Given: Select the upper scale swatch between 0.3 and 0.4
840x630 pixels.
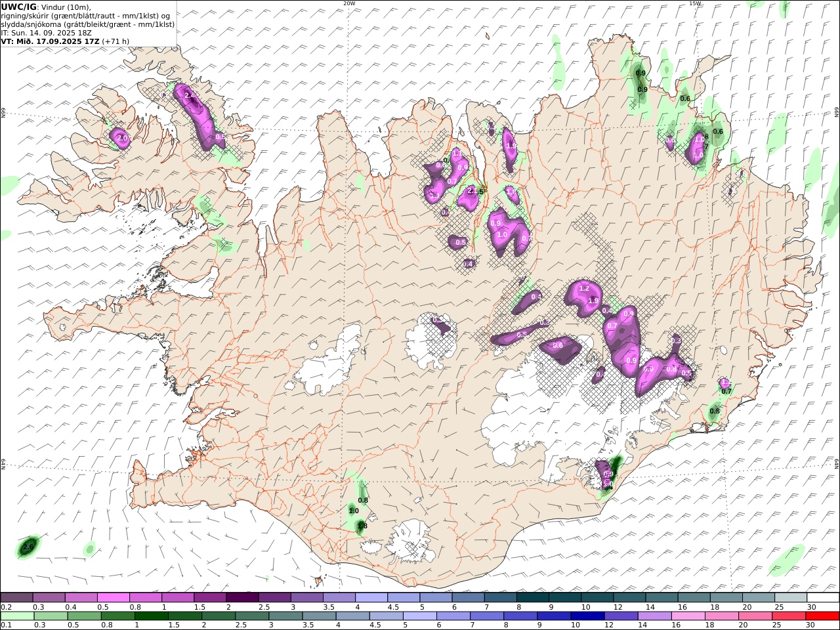Looking at the screenshot, I should (49, 597).
